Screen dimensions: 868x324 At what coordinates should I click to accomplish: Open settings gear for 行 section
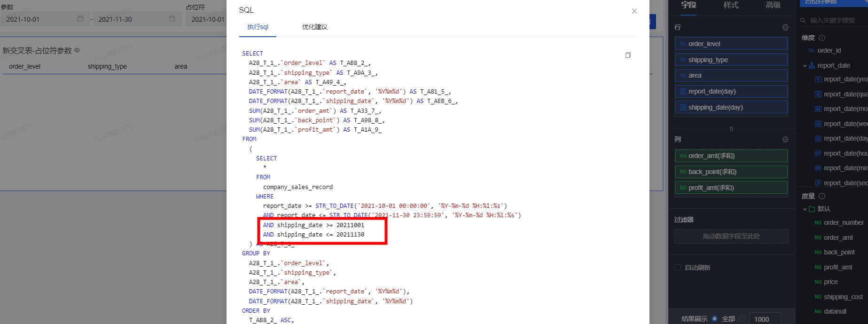tap(785, 27)
